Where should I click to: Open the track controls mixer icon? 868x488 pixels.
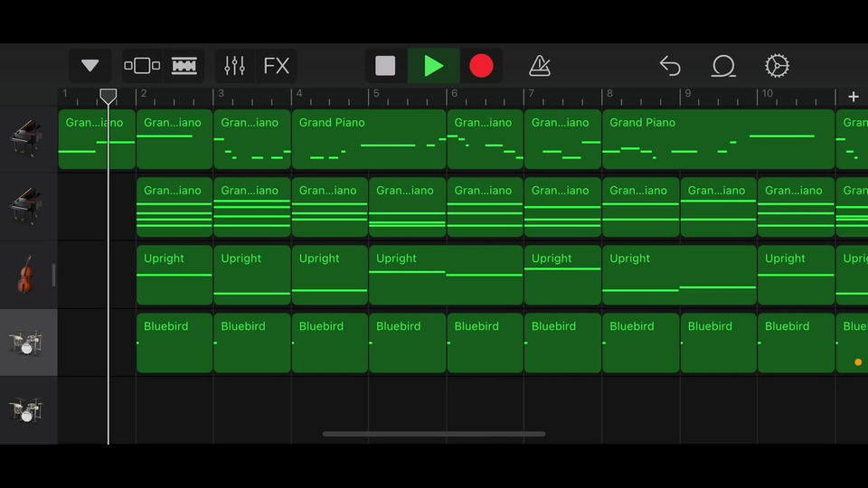click(235, 66)
